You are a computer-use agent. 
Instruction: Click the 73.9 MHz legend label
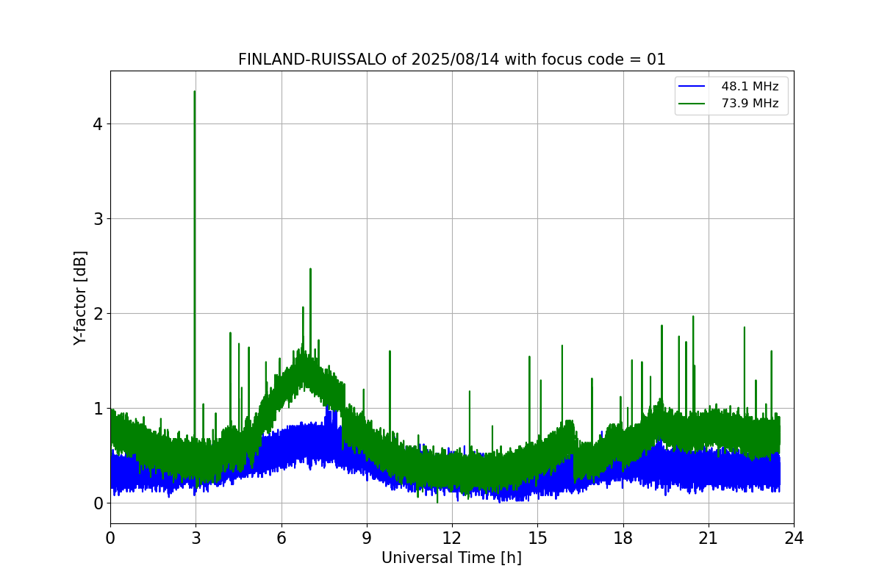(750, 104)
